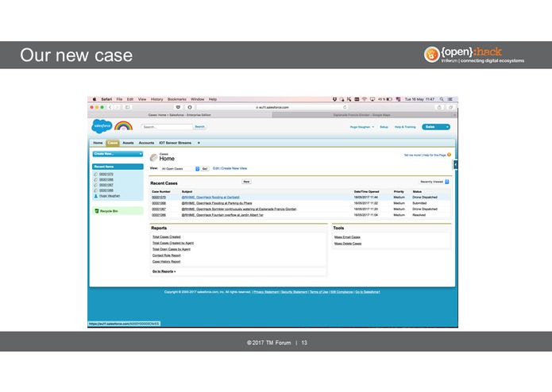This screenshot has height=392, width=552.
Task: Open the Case History Report link
Action: tap(167, 262)
